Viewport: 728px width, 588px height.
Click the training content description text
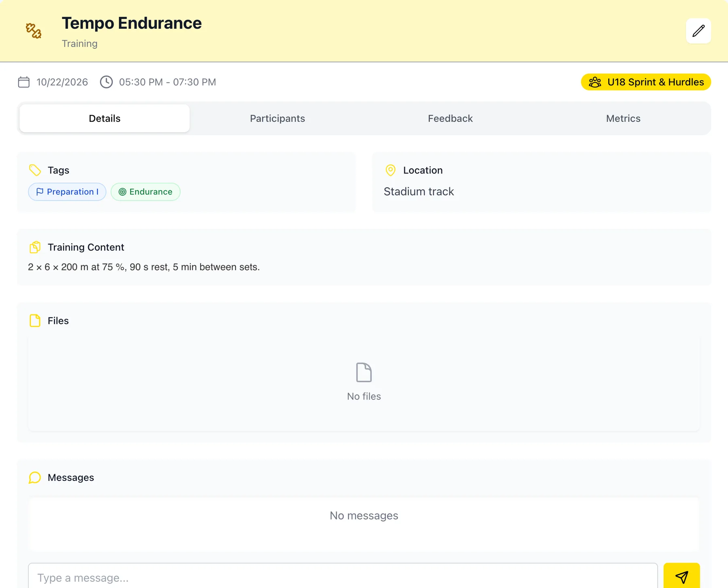coord(144,267)
